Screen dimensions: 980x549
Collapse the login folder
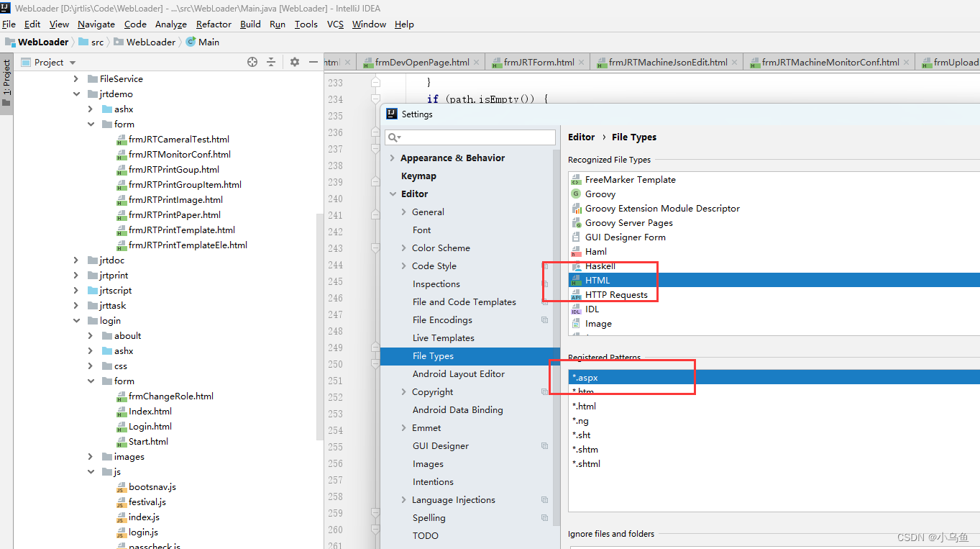point(77,321)
